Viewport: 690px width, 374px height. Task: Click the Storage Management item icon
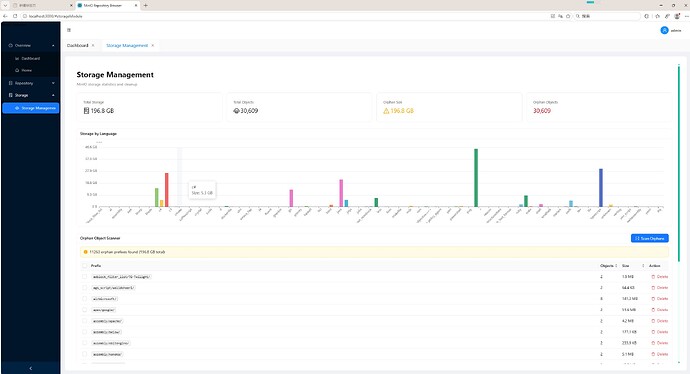[x=17, y=108]
